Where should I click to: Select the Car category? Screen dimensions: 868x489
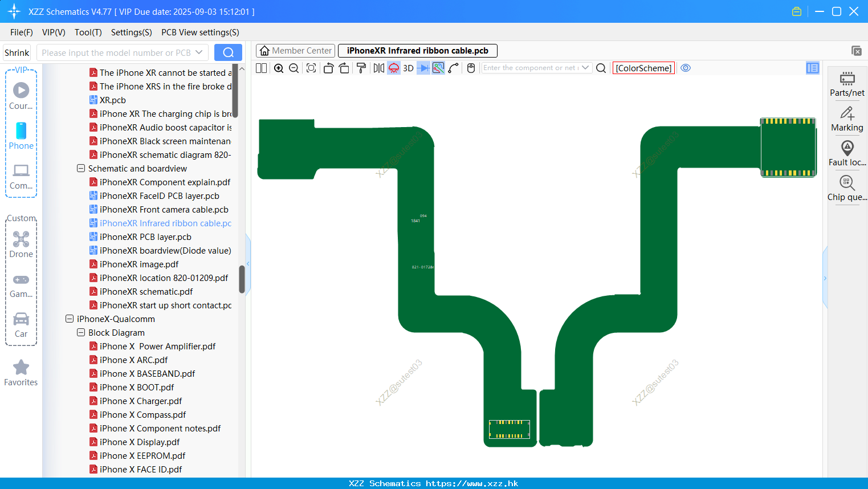(21, 325)
